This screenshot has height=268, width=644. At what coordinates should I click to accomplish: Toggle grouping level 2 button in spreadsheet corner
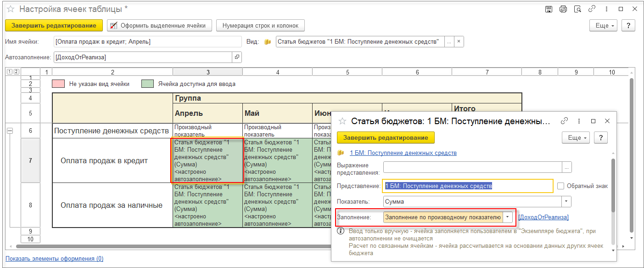pos(16,72)
